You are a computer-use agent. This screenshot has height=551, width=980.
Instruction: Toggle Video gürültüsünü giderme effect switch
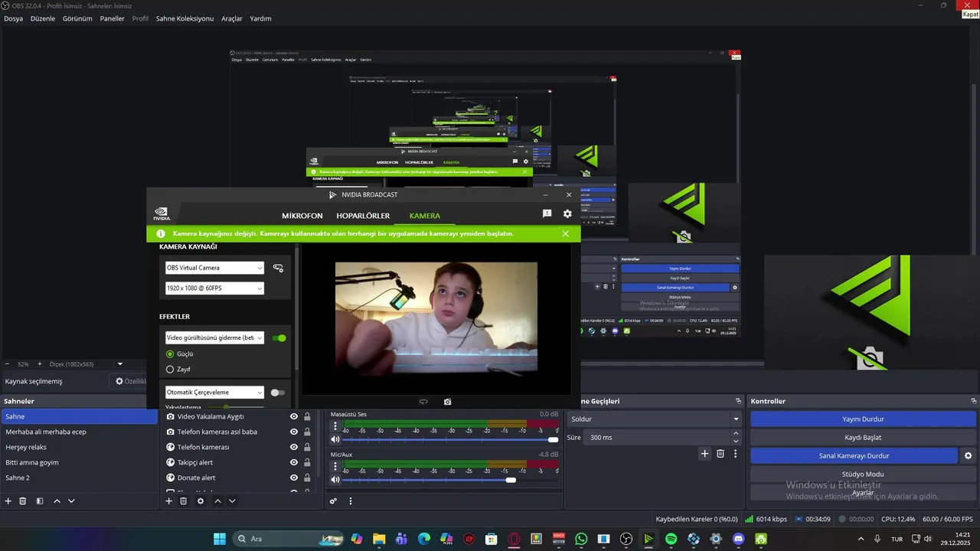tap(279, 337)
